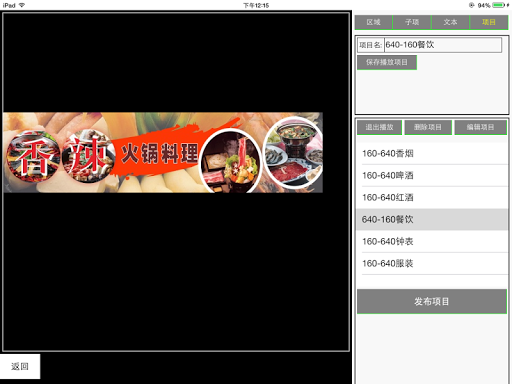512x384 pixels.
Task: Click the hot pot banner preview image
Action: [x=163, y=153]
